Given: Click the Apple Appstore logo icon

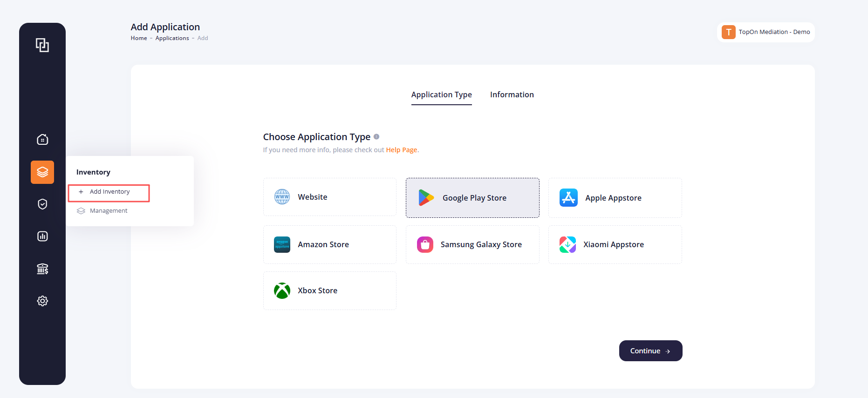Looking at the screenshot, I should tap(568, 198).
